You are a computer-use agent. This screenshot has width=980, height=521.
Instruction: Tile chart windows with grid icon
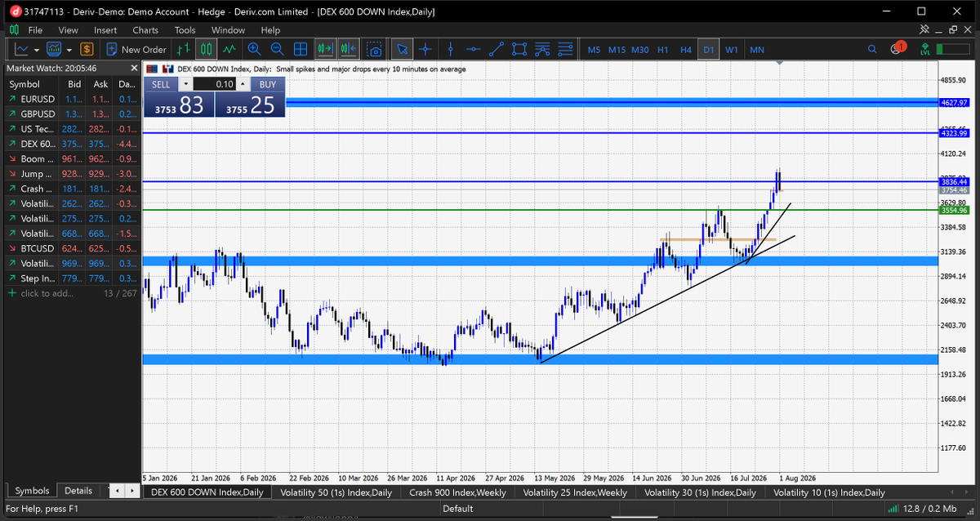tap(300, 49)
